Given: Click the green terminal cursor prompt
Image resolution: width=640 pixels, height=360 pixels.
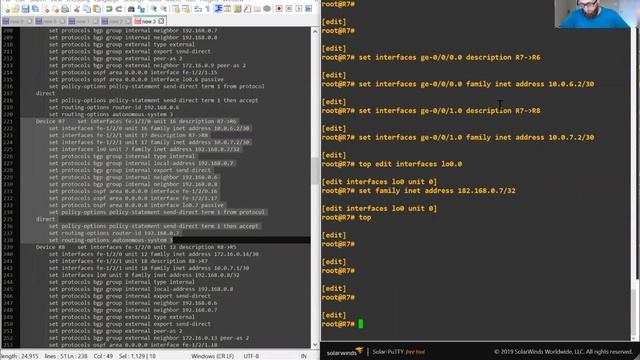Looking at the screenshot, I should coord(360,324).
